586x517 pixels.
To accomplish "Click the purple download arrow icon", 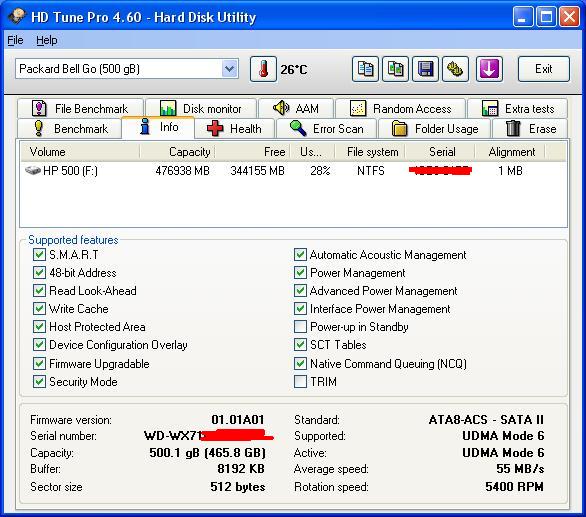I will click(x=489, y=69).
